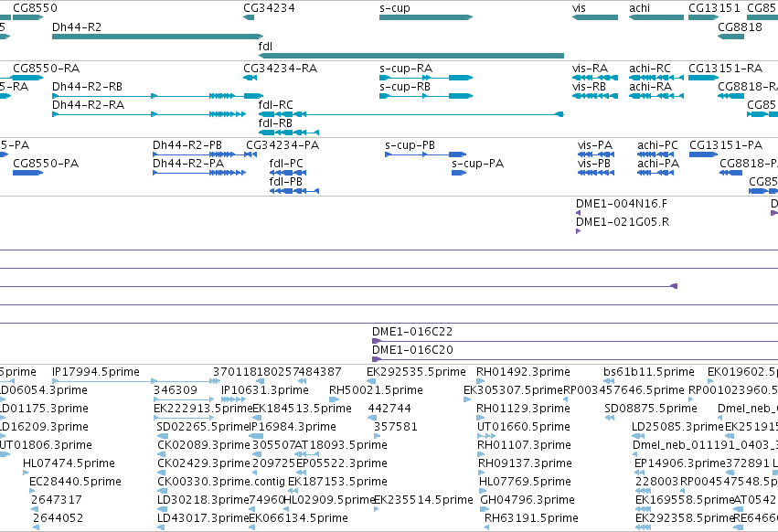Select the fdl gene label
The height and width of the screenshot is (532, 778).
point(265,46)
